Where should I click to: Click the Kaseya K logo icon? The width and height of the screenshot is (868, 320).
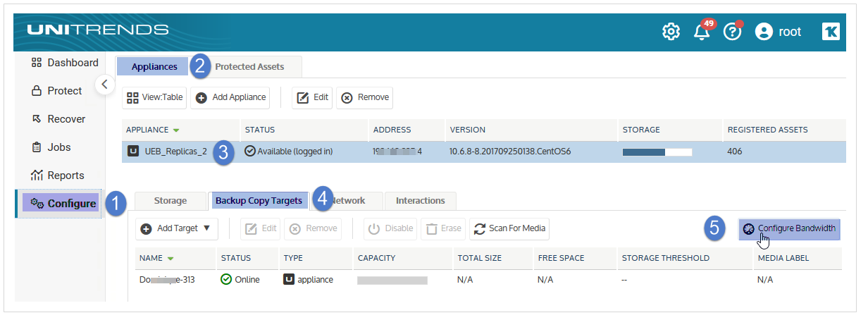[831, 31]
